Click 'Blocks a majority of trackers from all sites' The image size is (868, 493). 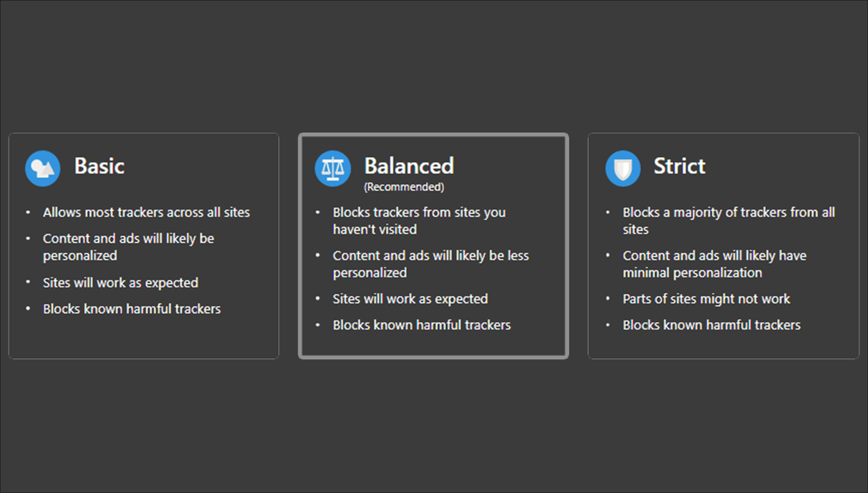[x=729, y=221]
